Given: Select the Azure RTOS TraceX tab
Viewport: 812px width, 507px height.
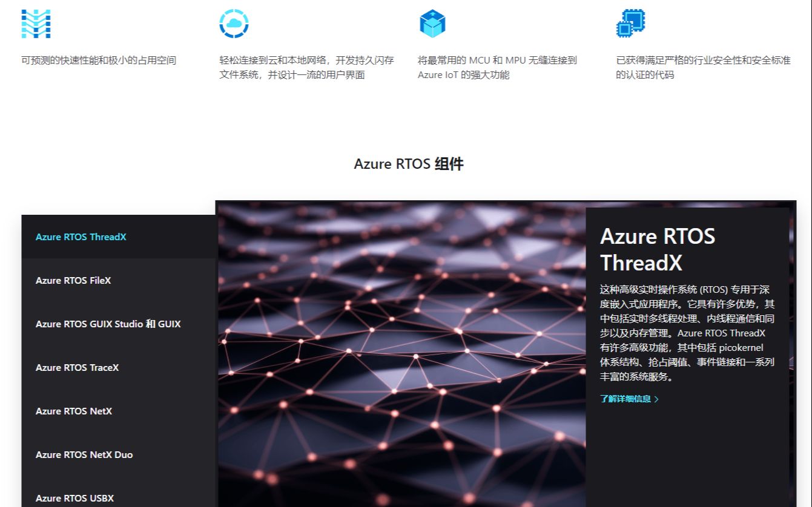Looking at the screenshot, I should pos(119,367).
